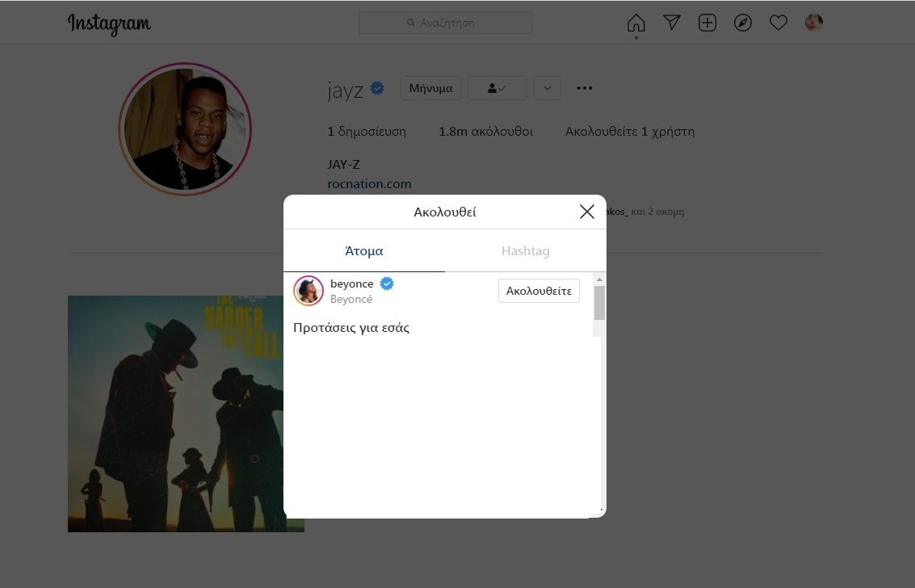
Task: Click the Instagram logo
Action: pos(109,23)
